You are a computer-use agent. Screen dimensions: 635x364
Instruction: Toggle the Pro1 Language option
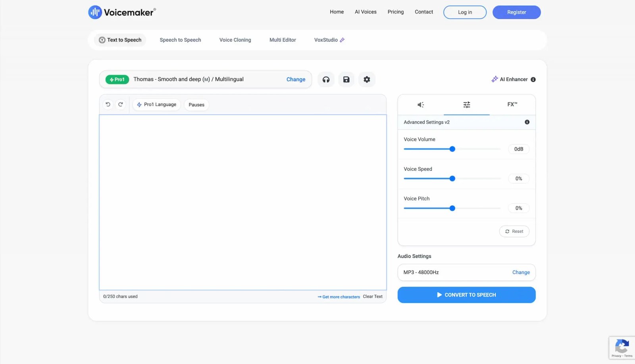156,104
